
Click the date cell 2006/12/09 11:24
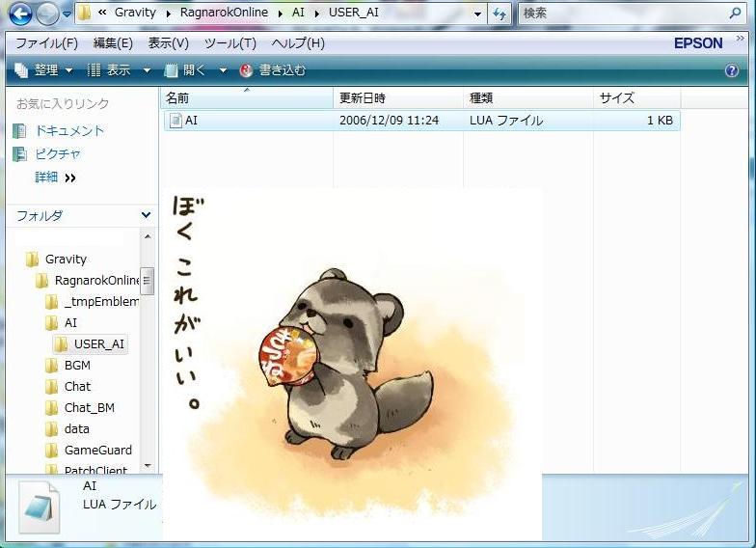(390, 120)
